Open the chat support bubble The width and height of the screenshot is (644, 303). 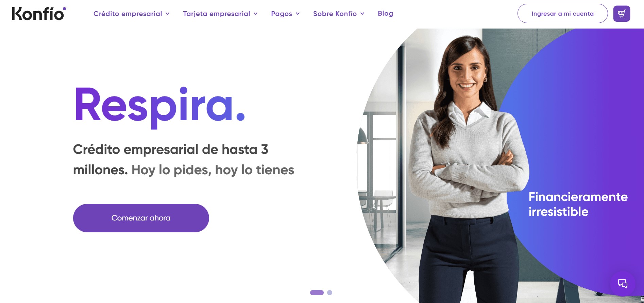click(623, 284)
